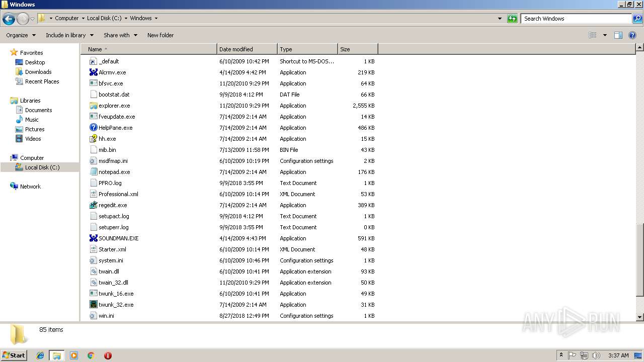The width and height of the screenshot is (644, 362).
Task: Select the explorer.exe file icon
Action: click(x=93, y=106)
